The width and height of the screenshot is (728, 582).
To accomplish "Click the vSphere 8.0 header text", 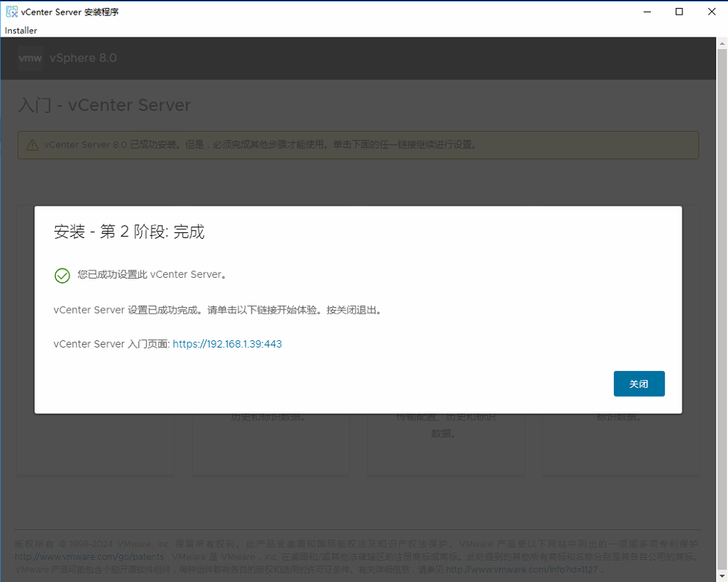I will pos(83,58).
